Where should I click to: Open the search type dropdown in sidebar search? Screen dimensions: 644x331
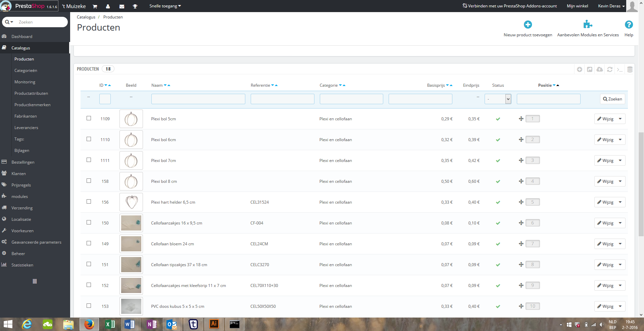tap(9, 22)
